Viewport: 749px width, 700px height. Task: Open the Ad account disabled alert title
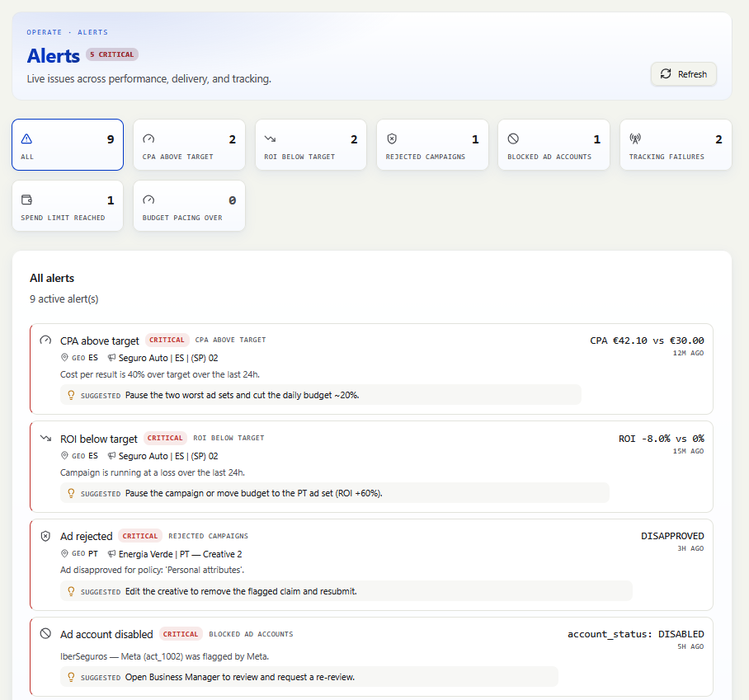coord(106,635)
